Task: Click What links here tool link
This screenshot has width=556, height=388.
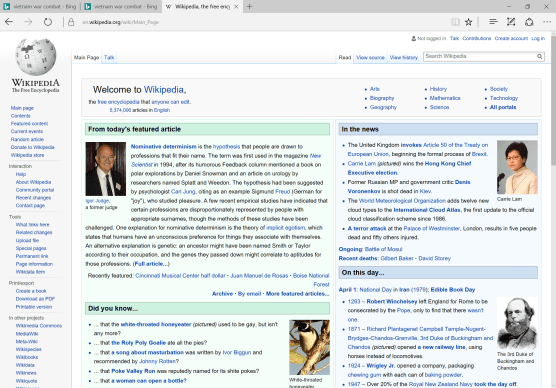Action: pos(32,225)
